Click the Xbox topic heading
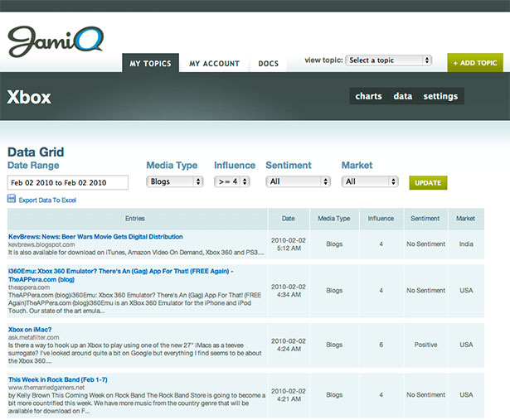Viewport: 510px width, 420px height. (x=29, y=97)
